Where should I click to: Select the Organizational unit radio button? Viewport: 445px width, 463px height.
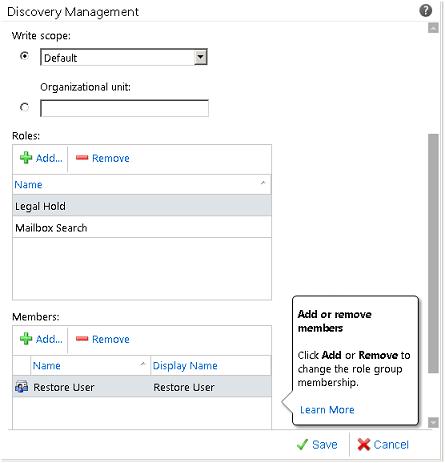(x=24, y=107)
